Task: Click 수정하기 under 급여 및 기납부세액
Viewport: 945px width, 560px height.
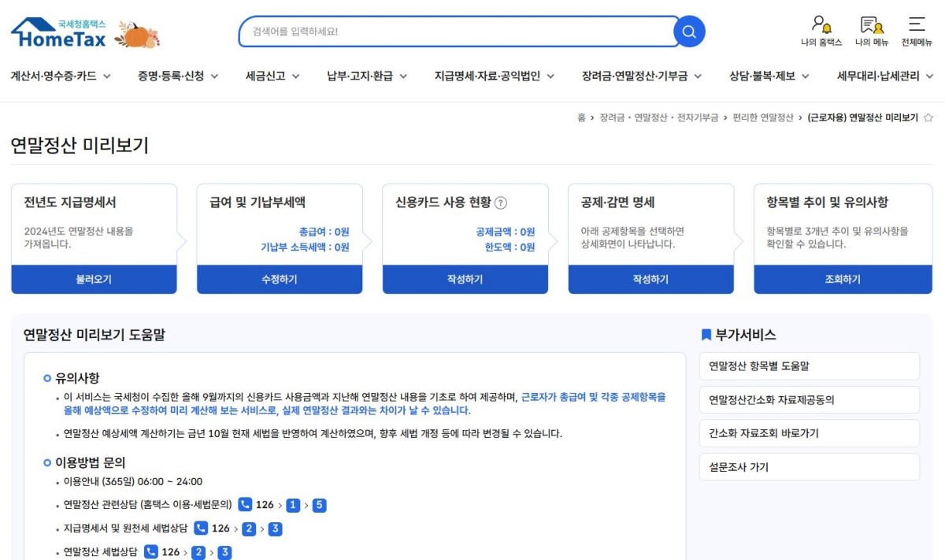Action: (280, 280)
